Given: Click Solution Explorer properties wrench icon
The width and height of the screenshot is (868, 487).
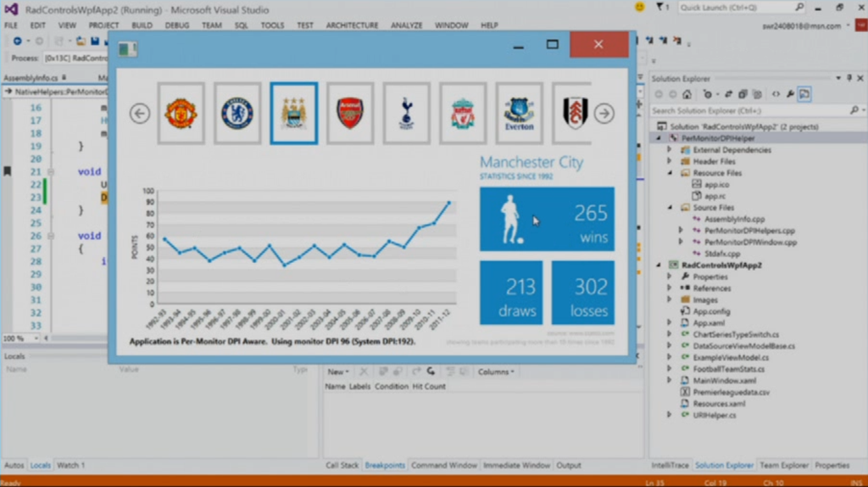Looking at the screenshot, I should click(x=790, y=94).
